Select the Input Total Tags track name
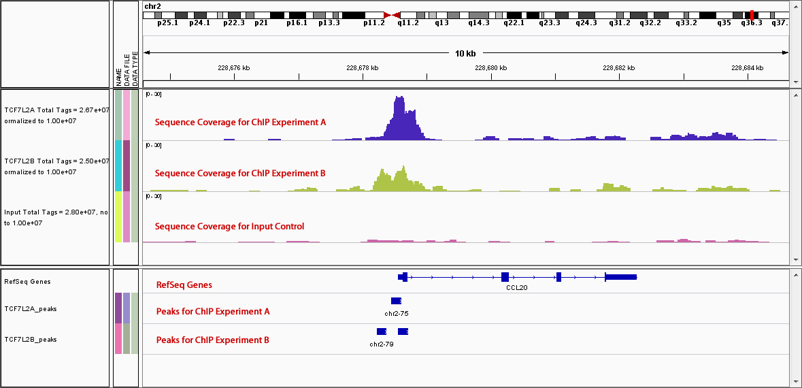 point(56,217)
